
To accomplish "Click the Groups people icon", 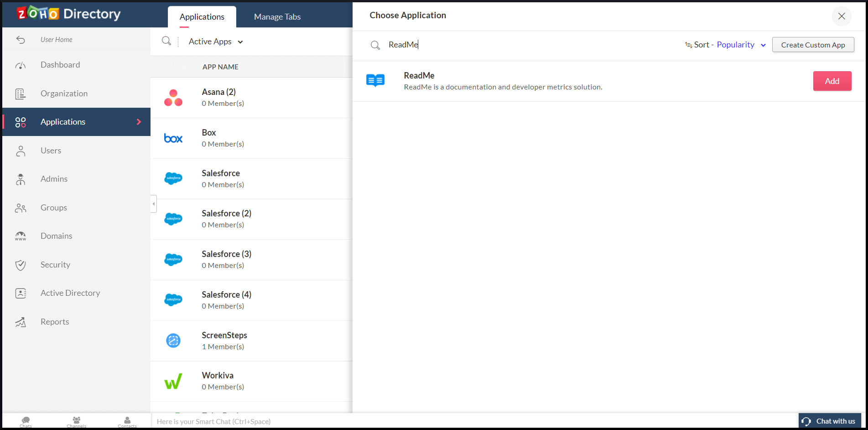I will [21, 208].
